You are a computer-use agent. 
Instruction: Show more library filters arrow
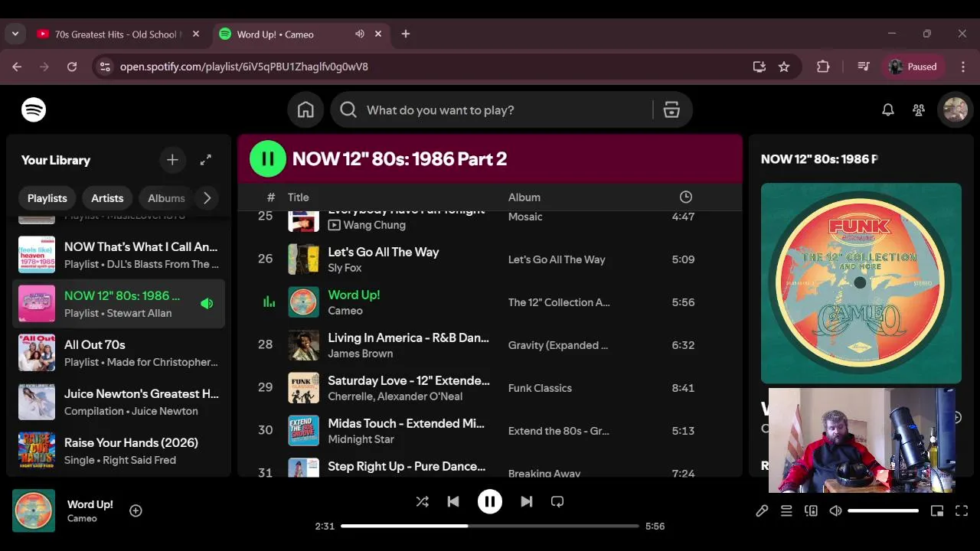tap(207, 198)
